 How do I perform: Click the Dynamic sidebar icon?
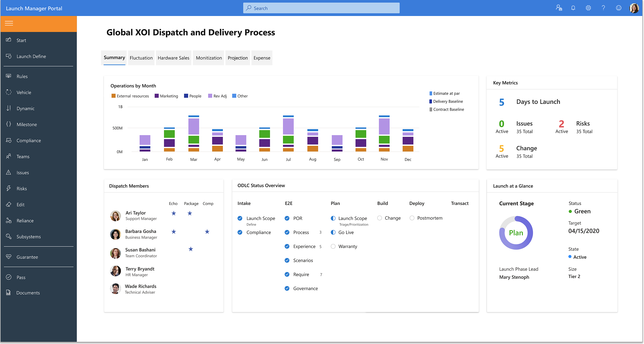tap(9, 108)
